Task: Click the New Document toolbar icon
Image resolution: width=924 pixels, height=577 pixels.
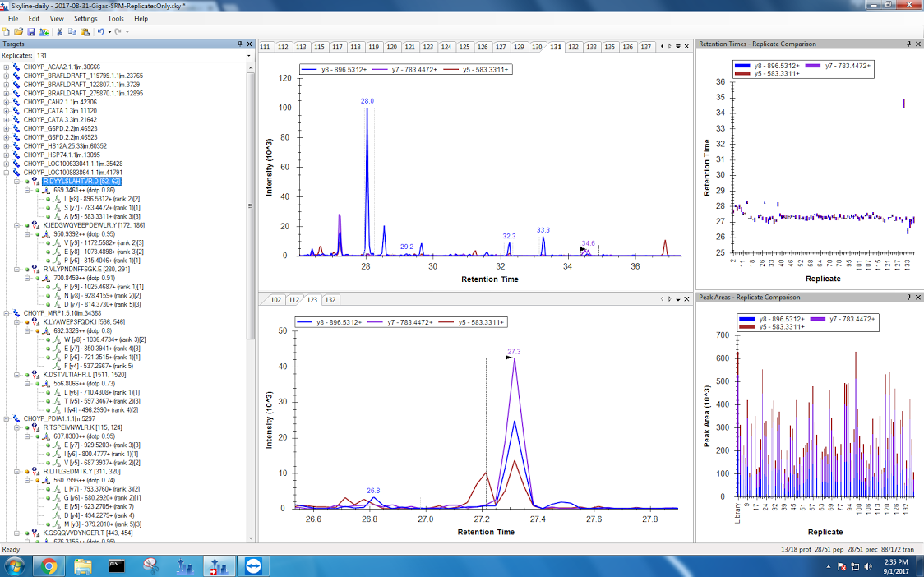Action: click(x=7, y=32)
